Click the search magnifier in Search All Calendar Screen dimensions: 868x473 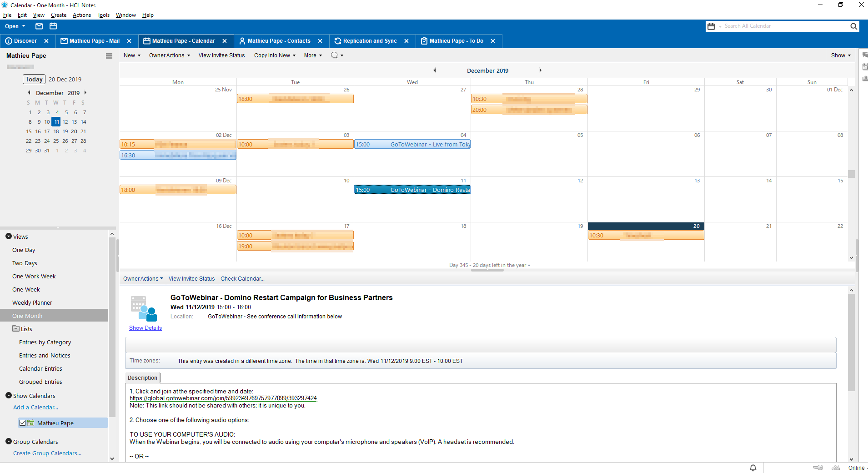[853, 26]
